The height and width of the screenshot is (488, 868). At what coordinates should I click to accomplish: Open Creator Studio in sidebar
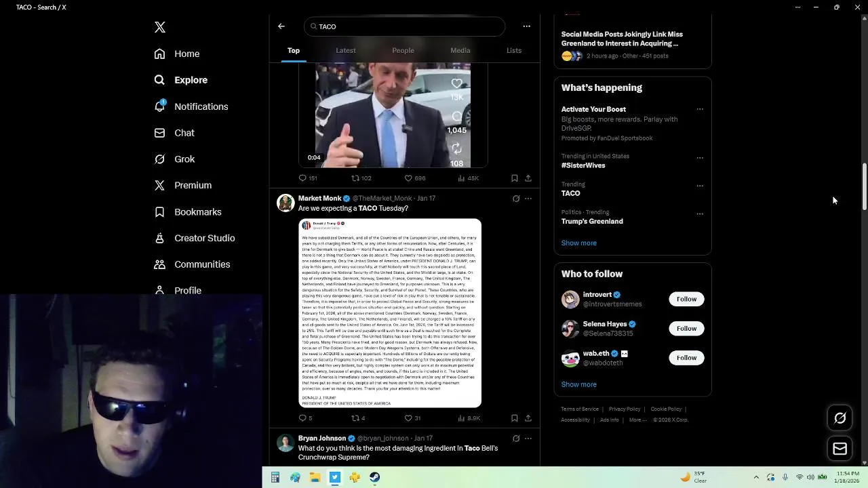coord(195,238)
